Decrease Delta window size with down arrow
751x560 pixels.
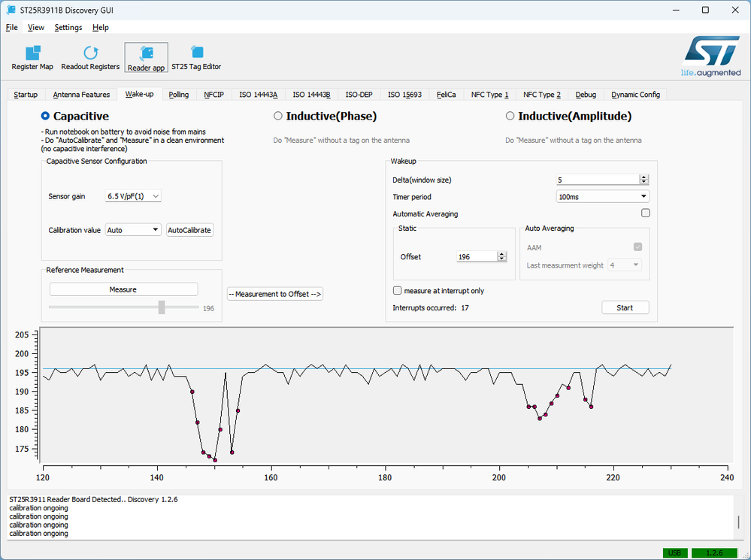coord(644,182)
